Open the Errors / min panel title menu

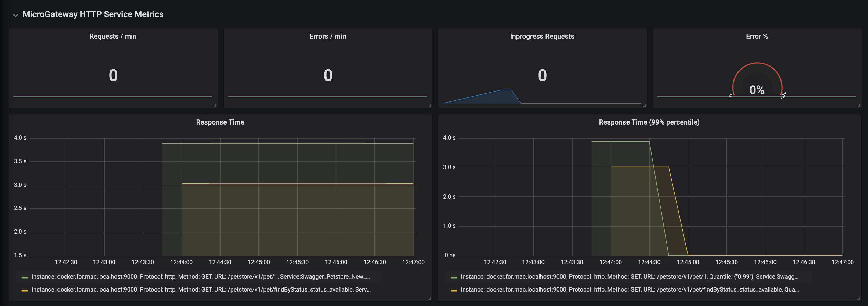pyautogui.click(x=328, y=36)
